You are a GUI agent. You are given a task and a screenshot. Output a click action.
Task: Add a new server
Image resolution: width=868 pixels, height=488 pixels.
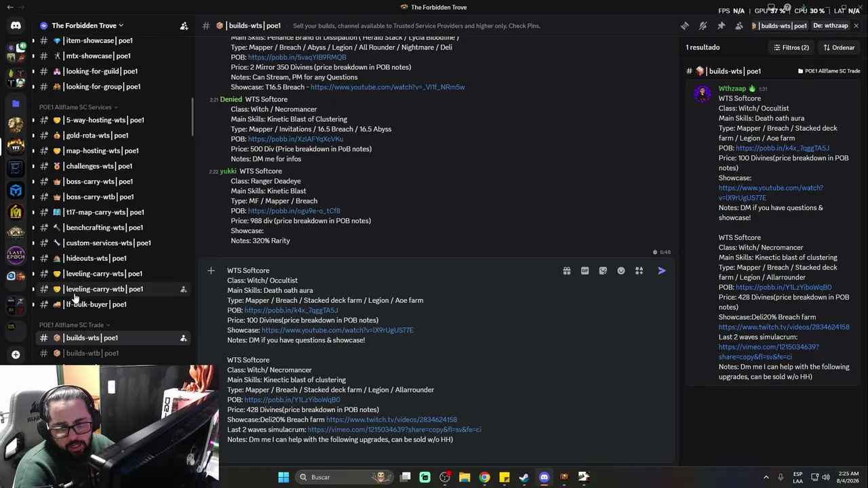[x=16, y=354]
